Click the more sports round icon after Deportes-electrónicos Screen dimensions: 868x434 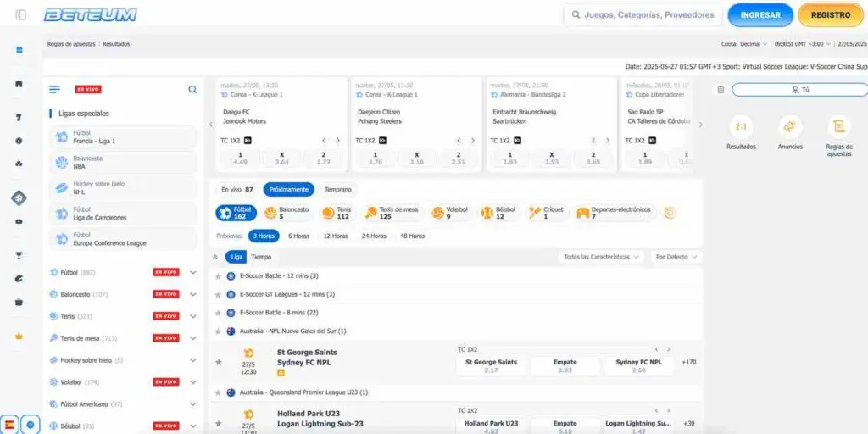(x=670, y=213)
